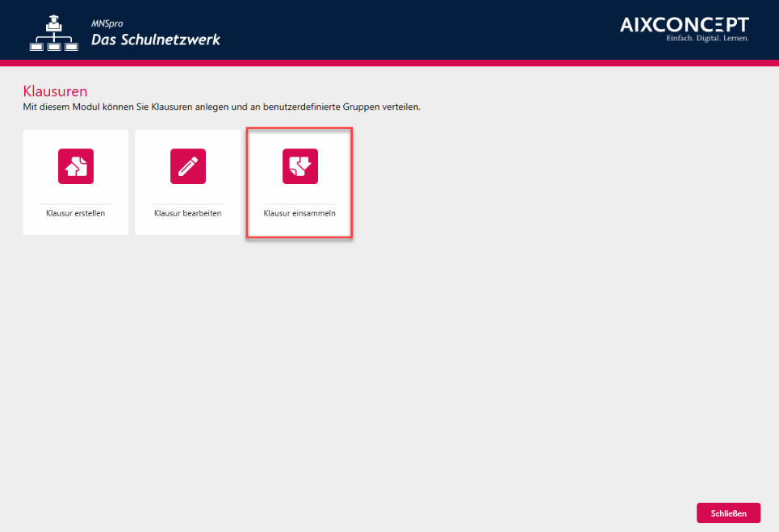Select the "Klausur erstellen" text label

(x=76, y=214)
